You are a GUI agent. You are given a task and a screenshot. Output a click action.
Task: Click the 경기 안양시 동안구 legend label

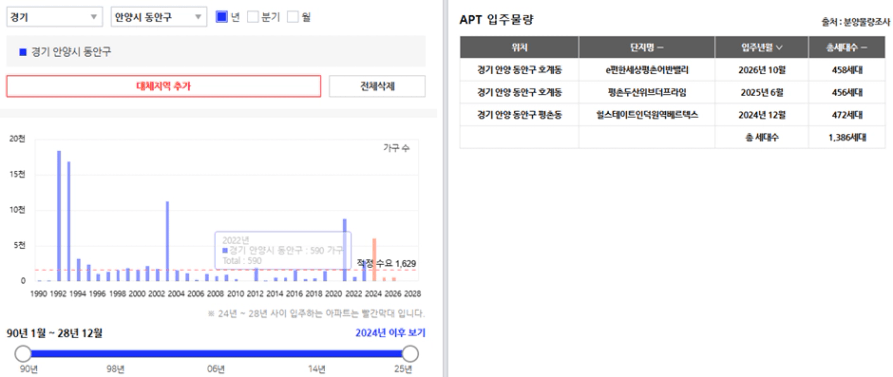click(x=71, y=52)
